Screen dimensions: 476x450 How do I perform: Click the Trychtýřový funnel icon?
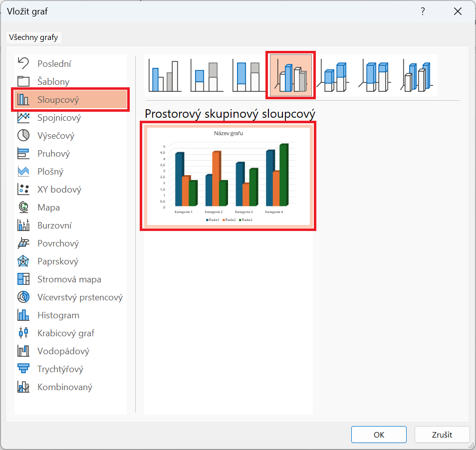click(23, 369)
